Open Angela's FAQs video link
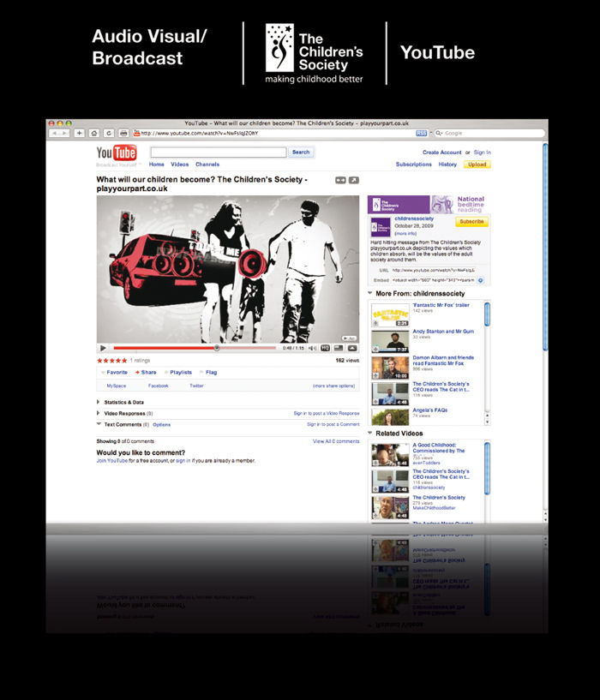Screen dimensions: 600x700 [x=429, y=410]
